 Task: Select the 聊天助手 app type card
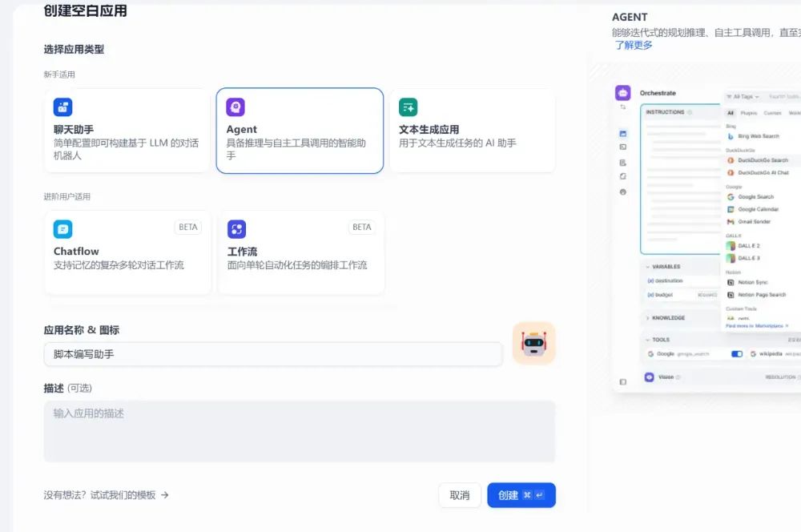(x=127, y=131)
